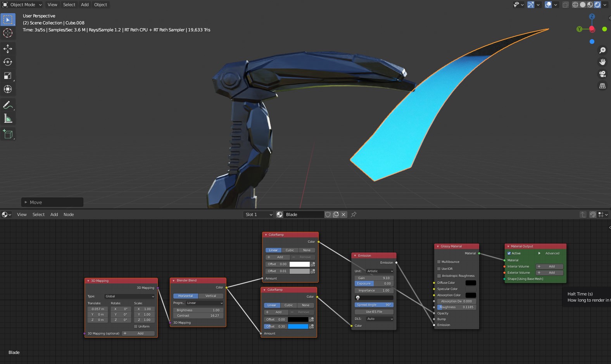Screen dimensions: 611x364
Task: Click the Add Cube tool
Action: (8, 134)
